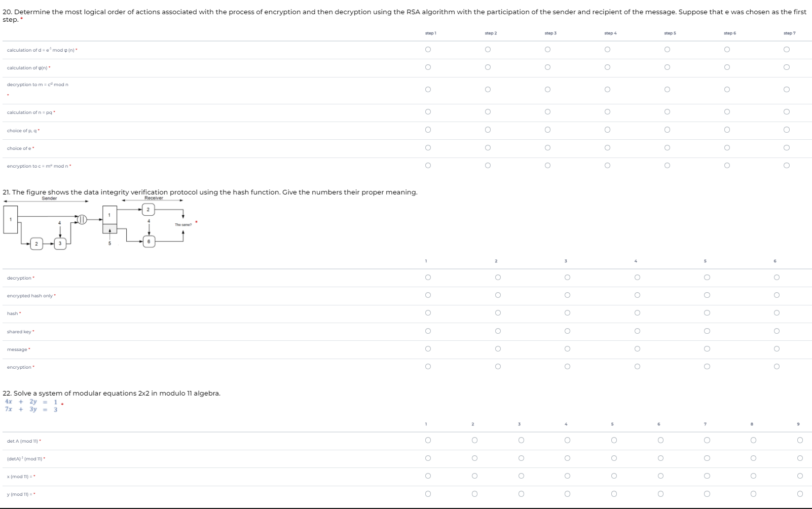Select option 5 for question 21 encryption row
812x509 pixels.
coord(707,367)
